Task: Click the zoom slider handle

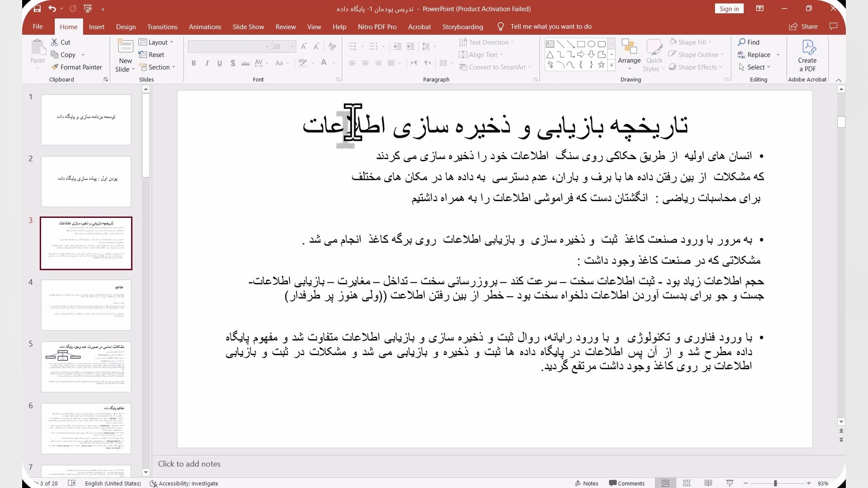Action: click(775, 483)
